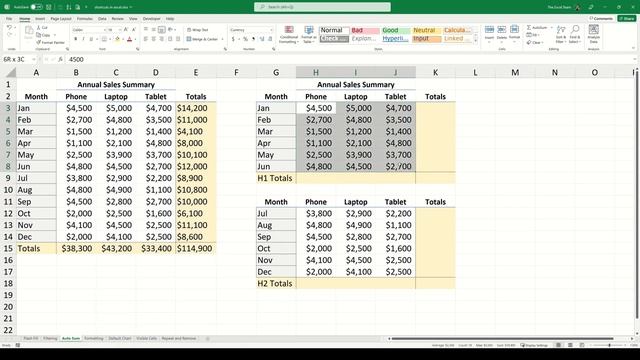Switch to the Filtering sheet tab
This screenshot has height=360, width=640.
click(50, 338)
